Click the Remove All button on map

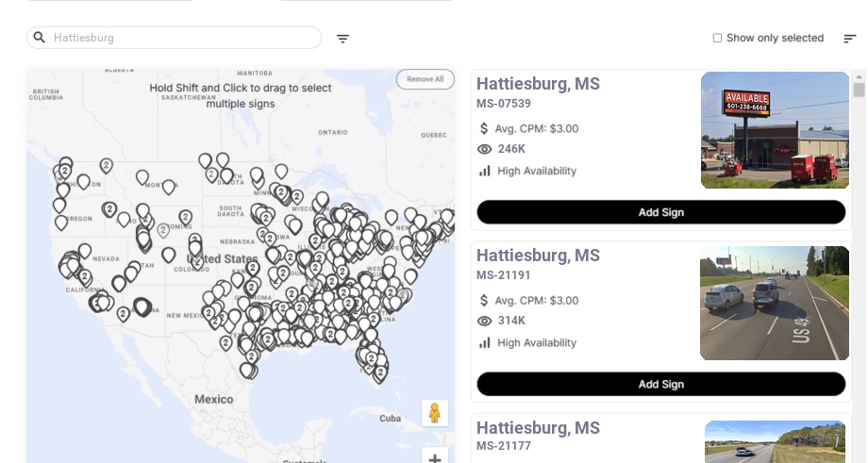tap(425, 79)
